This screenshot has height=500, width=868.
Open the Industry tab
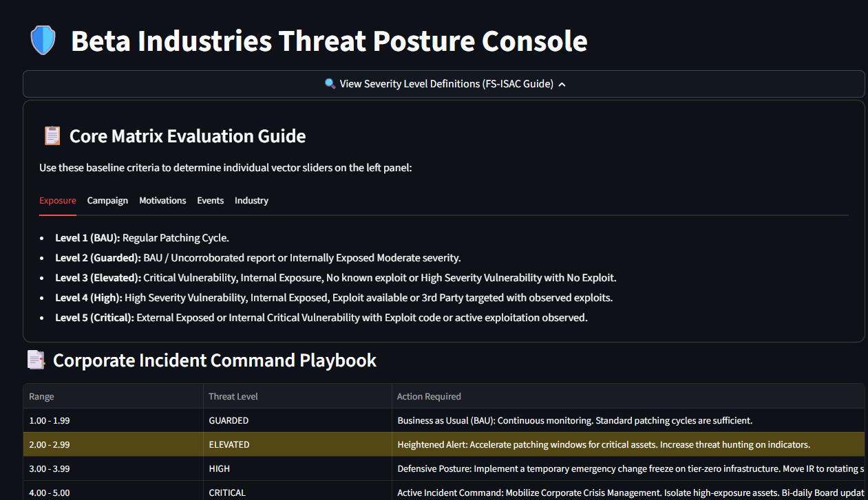[x=251, y=200]
